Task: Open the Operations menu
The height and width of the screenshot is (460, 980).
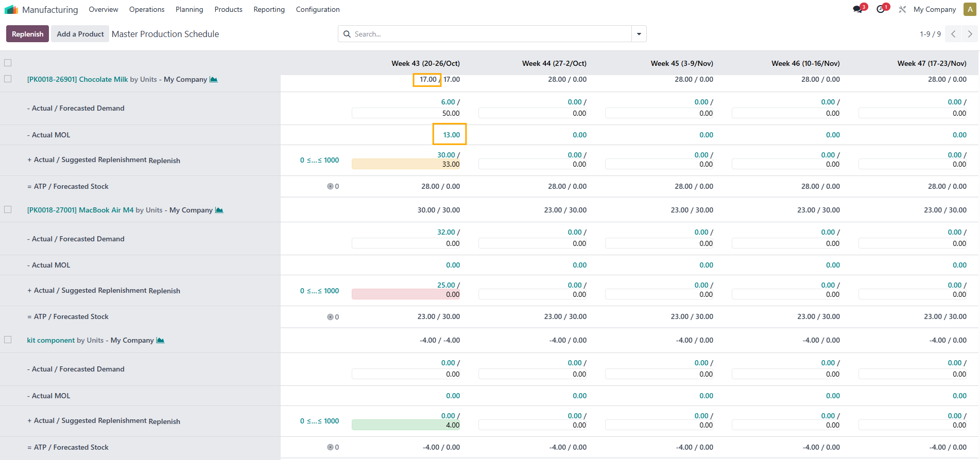Action: (x=147, y=9)
